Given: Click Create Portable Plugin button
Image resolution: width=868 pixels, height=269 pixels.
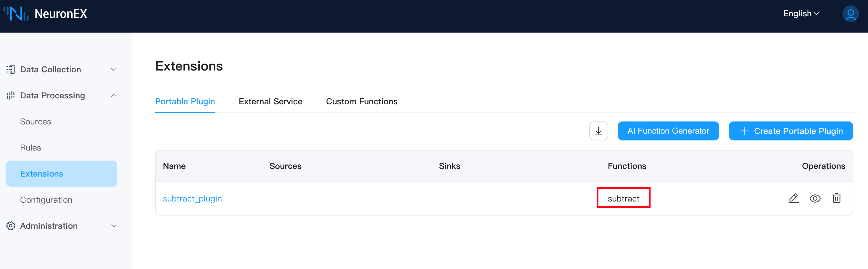Looking at the screenshot, I should coord(790,131).
